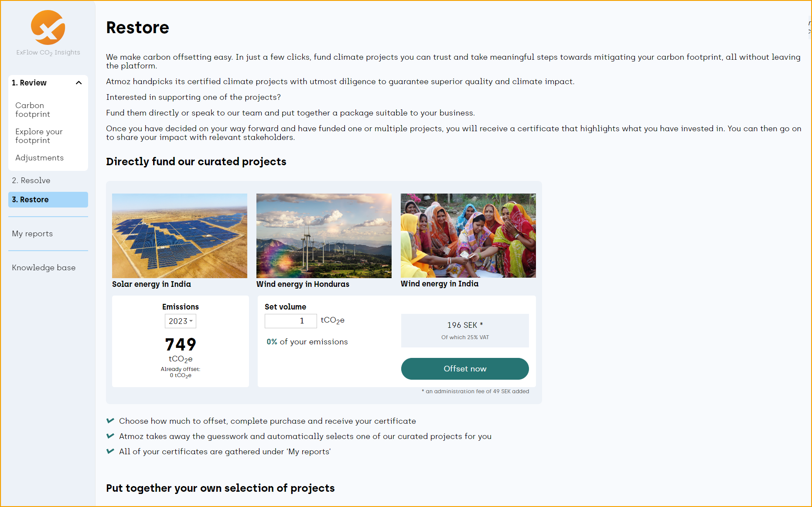Click the Wind energy in Honduras title
This screenshot has height=507, width=812.
pyautogui.click(x=303, y=284)
